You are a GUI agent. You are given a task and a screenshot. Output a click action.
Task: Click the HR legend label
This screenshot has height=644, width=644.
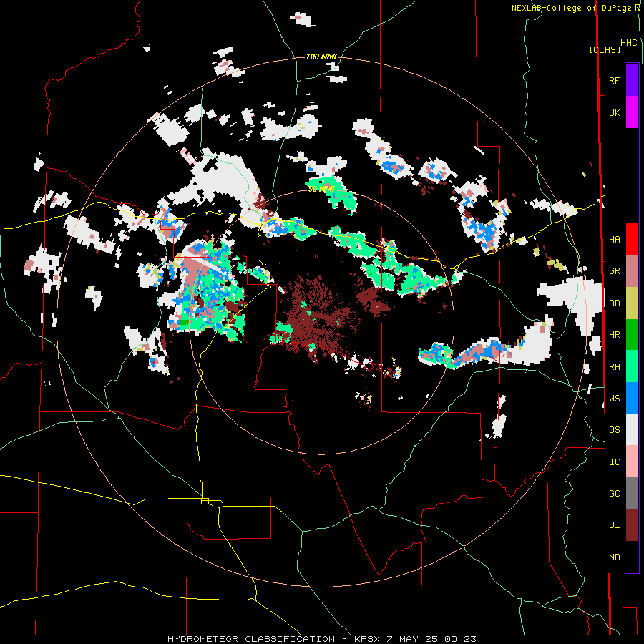[x=614, y=335]
